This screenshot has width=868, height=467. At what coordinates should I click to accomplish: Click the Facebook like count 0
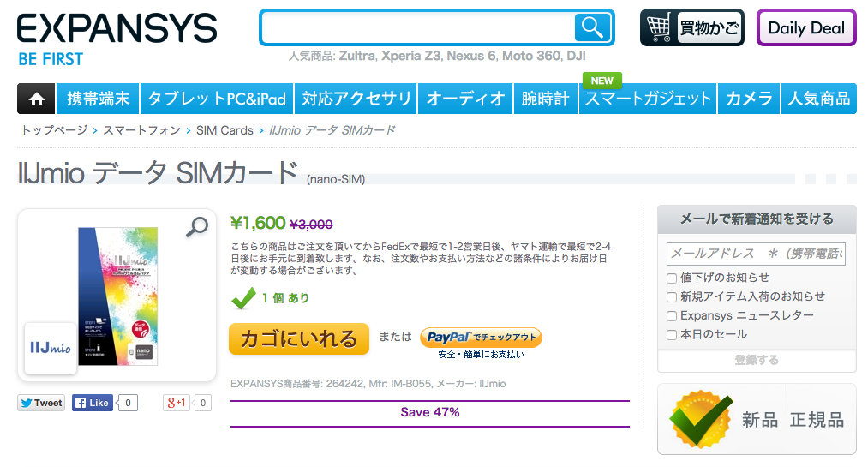[x=128, y=403]
